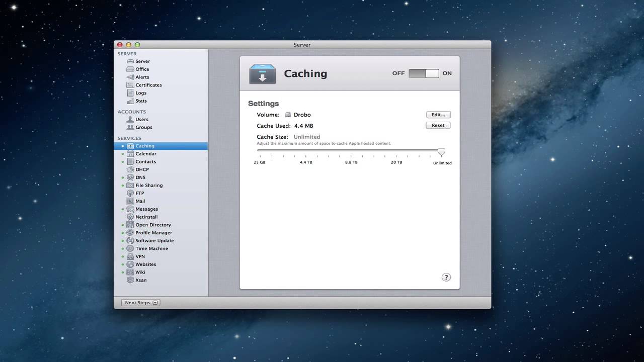Click the SERVER section header
The height and width of the screenshot is (362, 644).
tap(127, 54)
